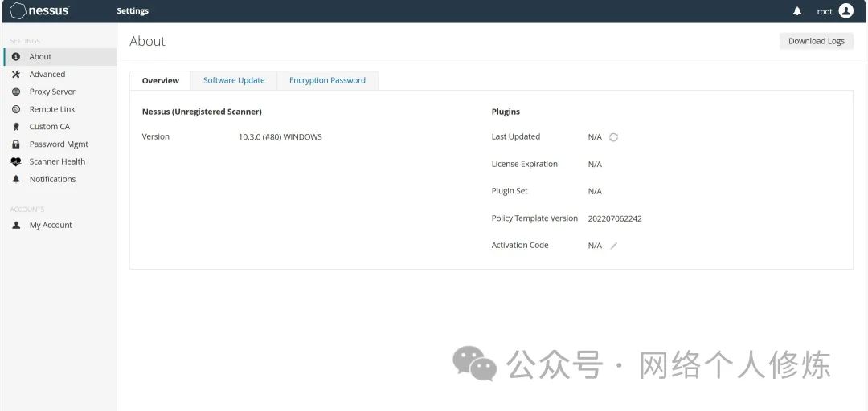Click the Plugins section heading
This screenshot has height=411, width=868.
(x=506, y=112)
